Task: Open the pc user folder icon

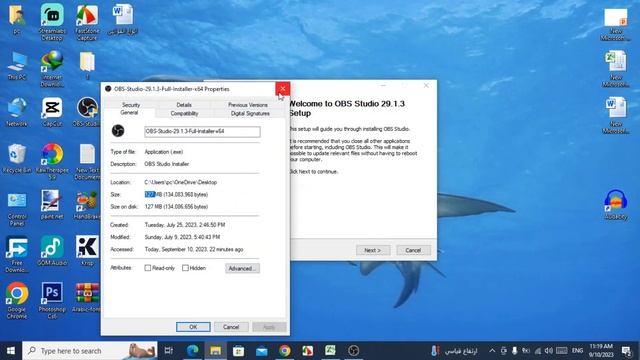Action: 17,19
